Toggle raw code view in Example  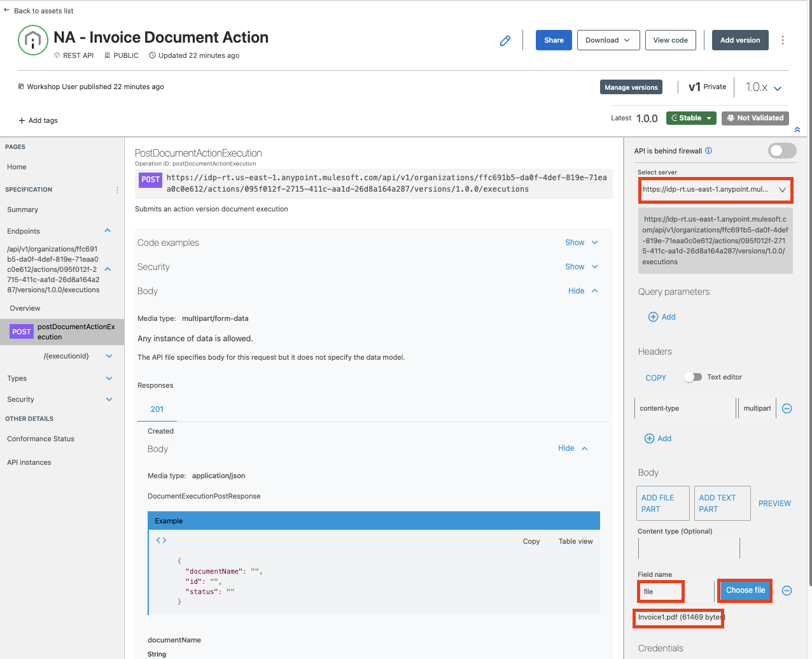pyautogui.click(x=161, y=541)
